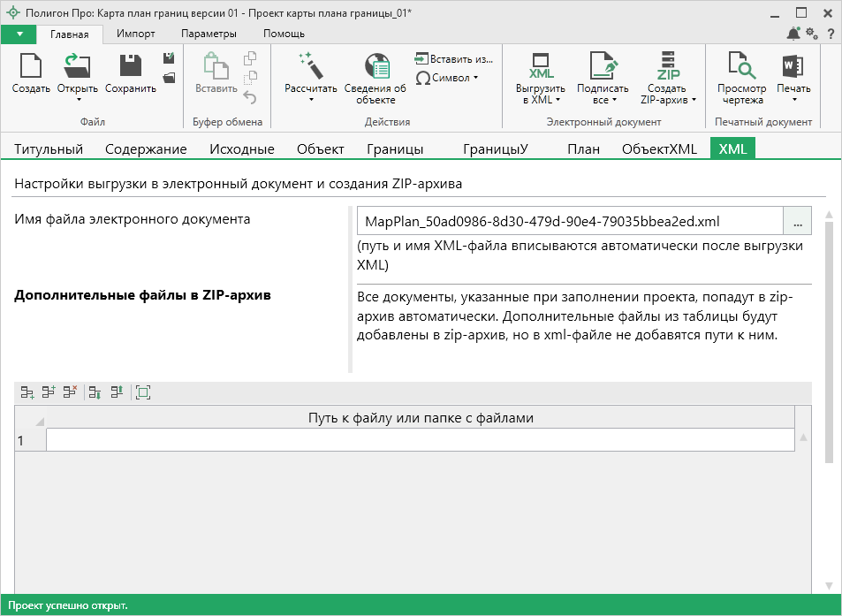842x616 pixels.
Task: Expand the Открыть dropdown arrow
Action: 78,99
